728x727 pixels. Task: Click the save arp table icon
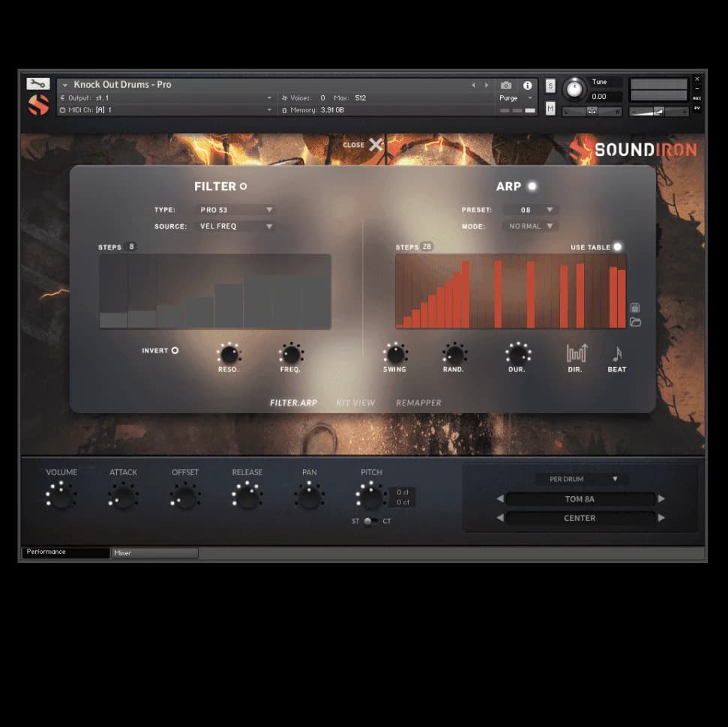click(634, 307)
